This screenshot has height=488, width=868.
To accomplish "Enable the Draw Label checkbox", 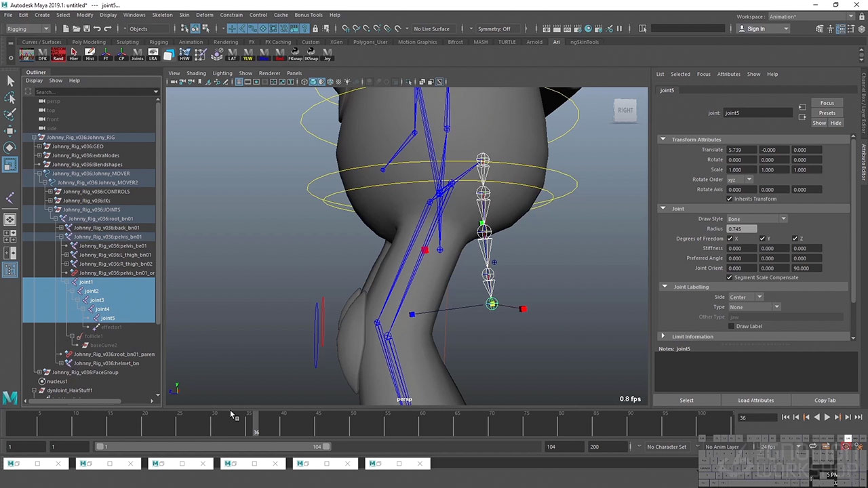I will tap(731, 327).
